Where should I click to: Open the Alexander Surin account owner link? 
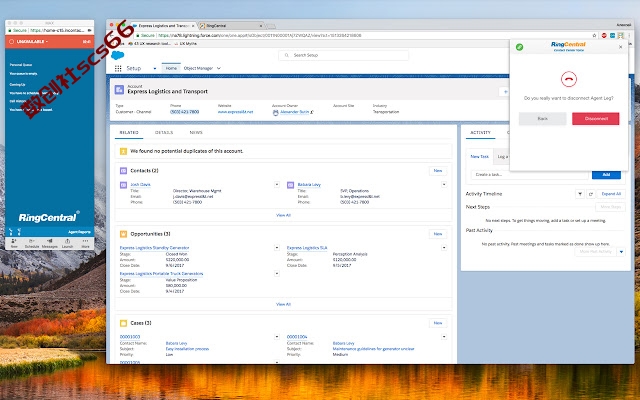coord(294,112)
